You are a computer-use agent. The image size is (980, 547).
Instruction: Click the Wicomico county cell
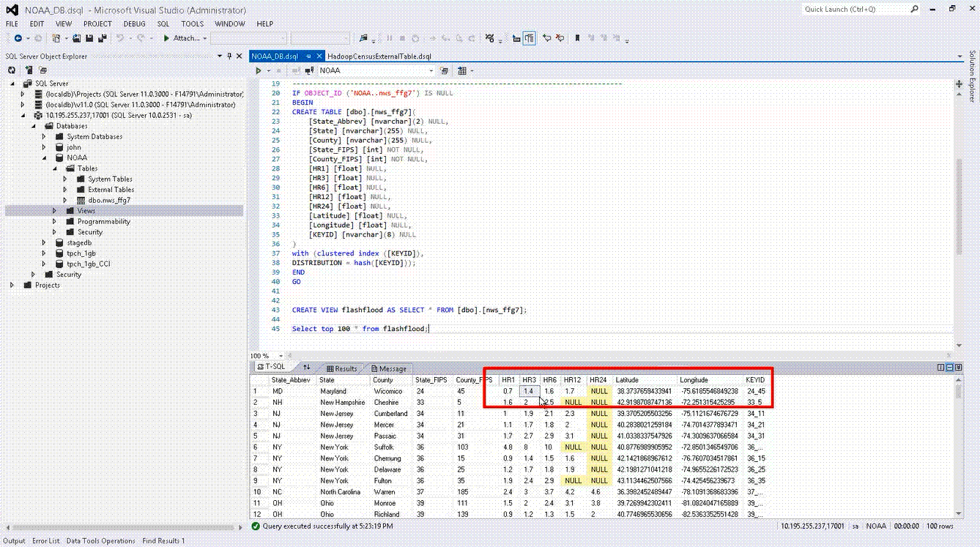coord(391,391)
